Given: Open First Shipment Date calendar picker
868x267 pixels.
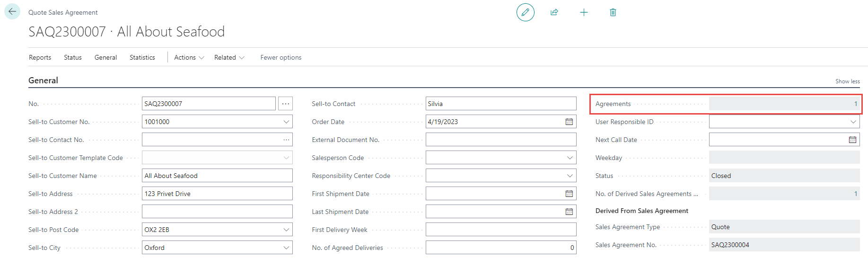Looking at the screenshot, I should (x=569, y=194).
